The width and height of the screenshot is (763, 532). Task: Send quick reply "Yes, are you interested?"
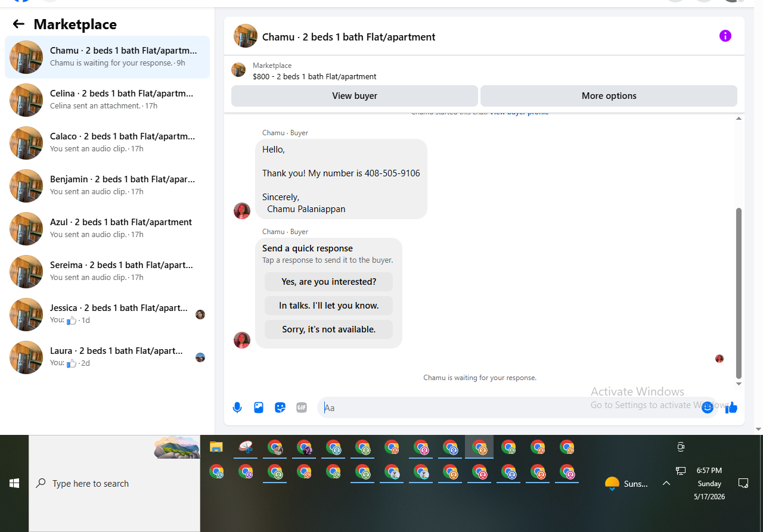point(329,282)
